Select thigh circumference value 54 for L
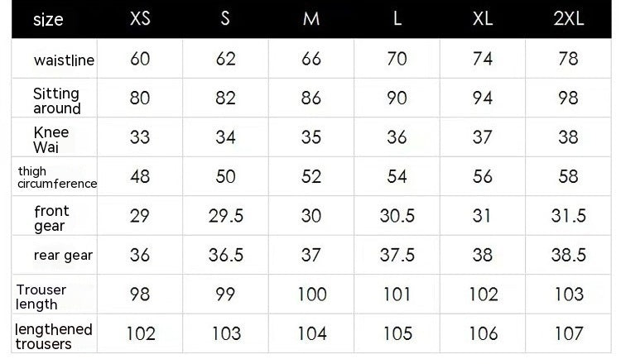The image size is (621, 364). 397,177
